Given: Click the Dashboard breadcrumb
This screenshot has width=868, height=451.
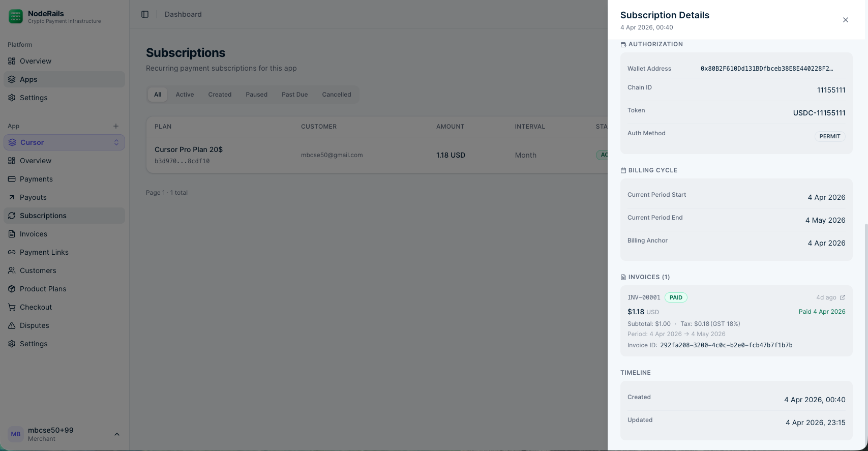Looking at the screenshot, I should 183,14.
